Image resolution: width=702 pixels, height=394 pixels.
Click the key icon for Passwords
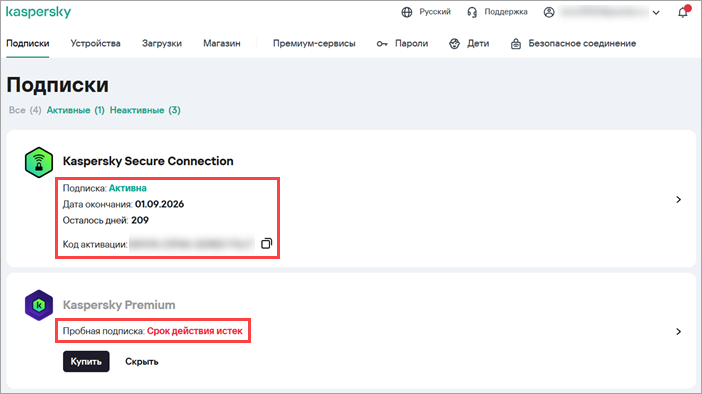pos(382,44)
